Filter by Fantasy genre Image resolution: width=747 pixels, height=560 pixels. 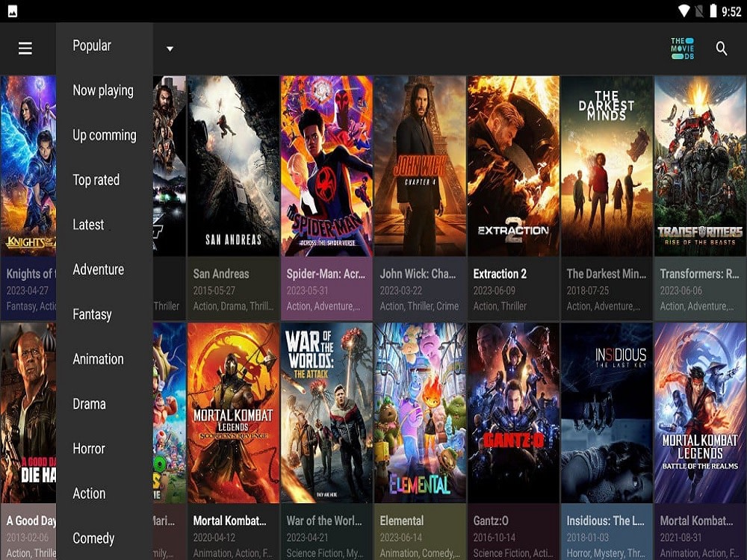(x=92, y=314)
